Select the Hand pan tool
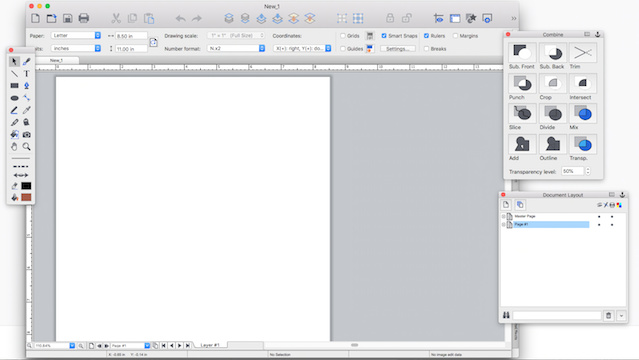Screen dimensions: 639x360 click(x=14, y=147)
